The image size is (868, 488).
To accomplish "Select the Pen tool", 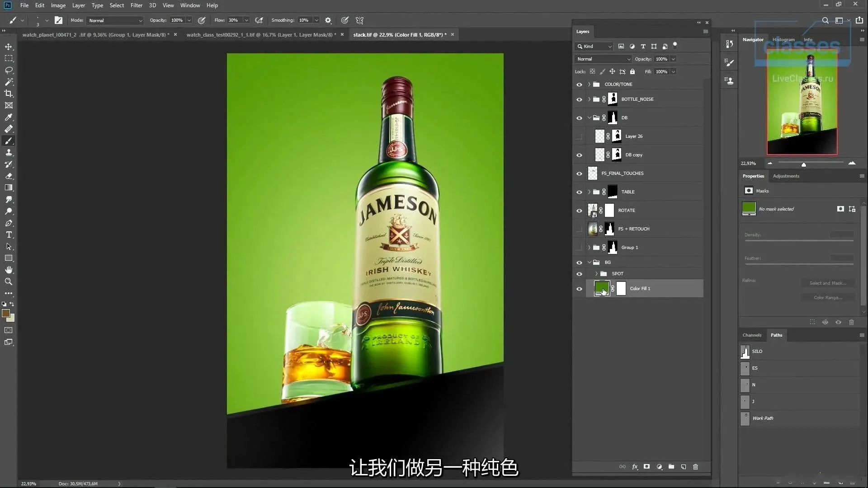I will [x=9, y=223].
